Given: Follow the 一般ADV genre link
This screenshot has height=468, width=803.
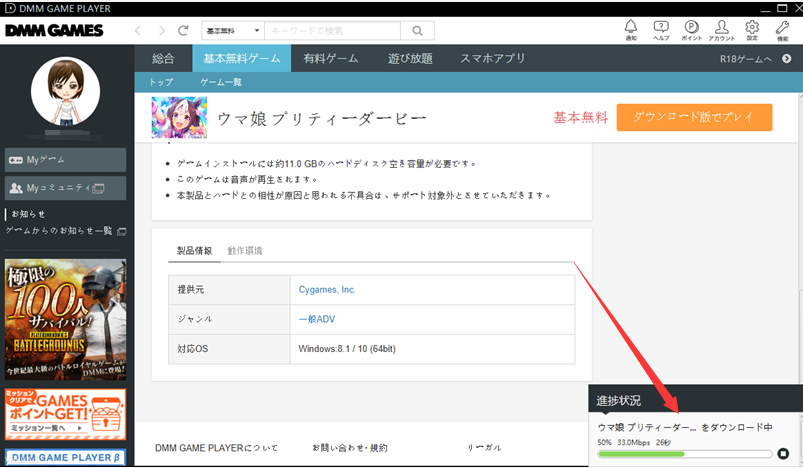Looking at the screenshot, I should (x=316, y=319).
